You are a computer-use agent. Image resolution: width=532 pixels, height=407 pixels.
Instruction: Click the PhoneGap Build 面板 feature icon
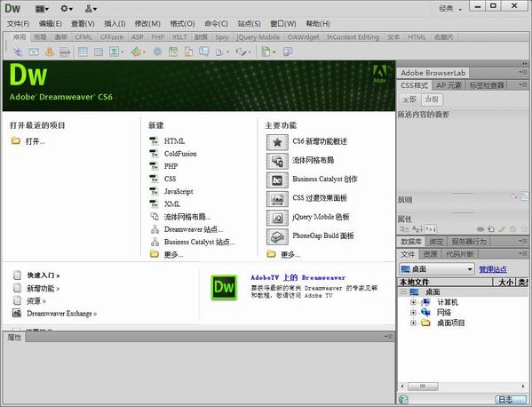click(x=277, y=236)
